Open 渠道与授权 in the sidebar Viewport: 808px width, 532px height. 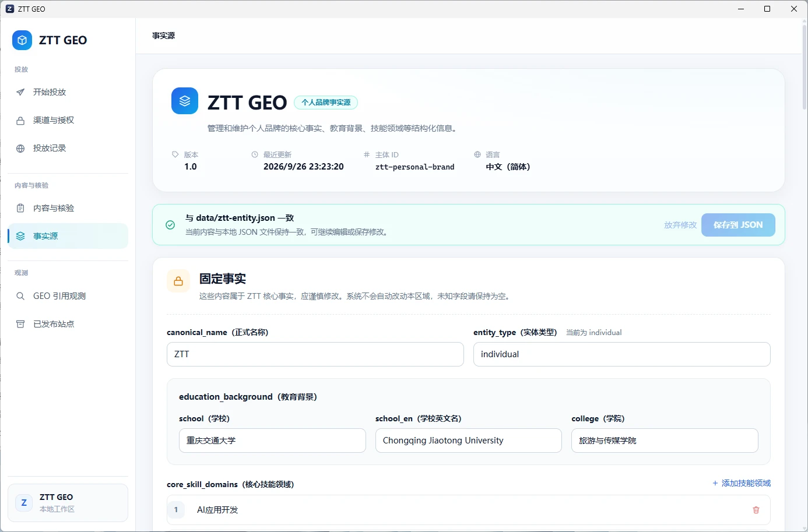(x=68, y=120)
